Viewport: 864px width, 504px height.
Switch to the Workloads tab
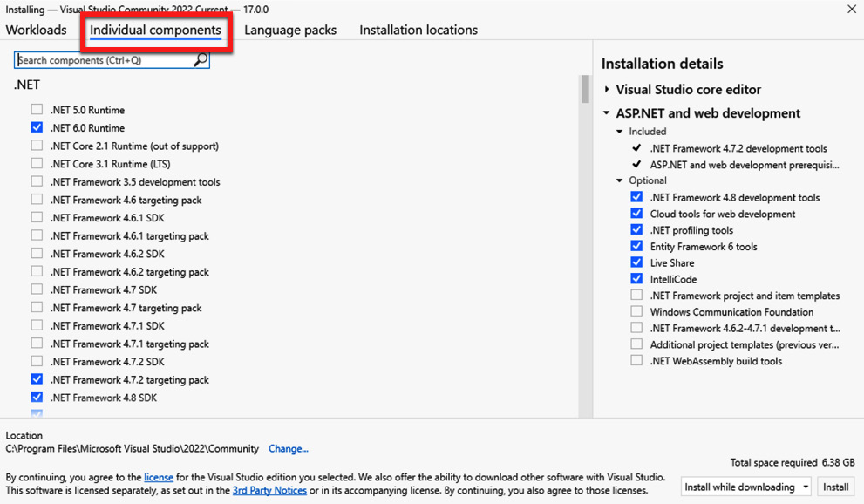(37, 30)
